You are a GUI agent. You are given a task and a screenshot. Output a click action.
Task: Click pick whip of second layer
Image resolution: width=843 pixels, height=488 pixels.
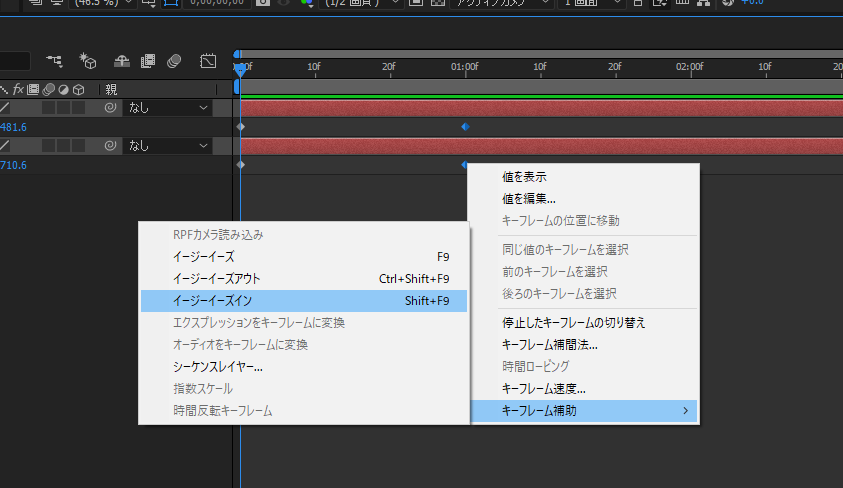tap(110, 146)
